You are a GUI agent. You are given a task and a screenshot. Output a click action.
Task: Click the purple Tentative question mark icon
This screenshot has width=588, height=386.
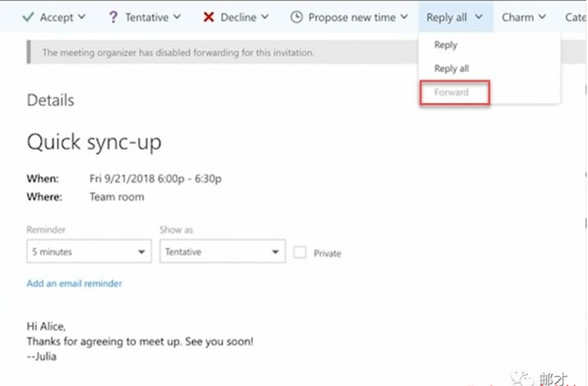pyautogui.click(x=113, y=17)
